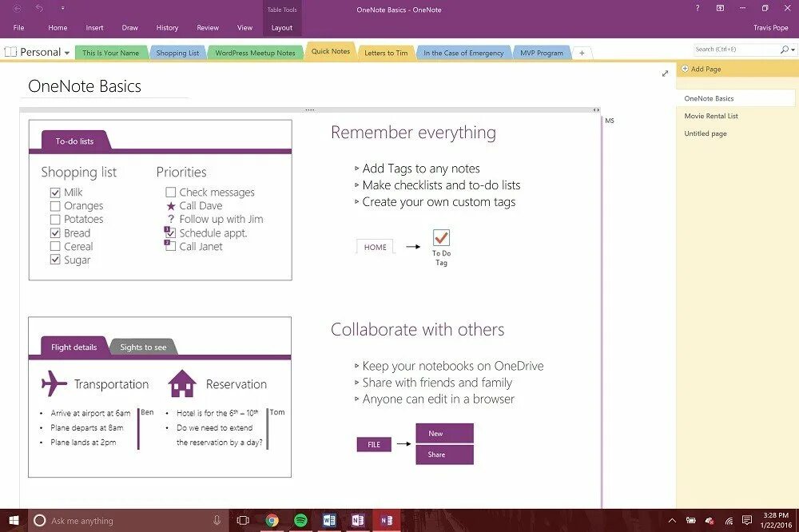This screenshot has height=532, width=799.
Task: Switch to the Insert ribbon tab
Action: click(94, 27)
